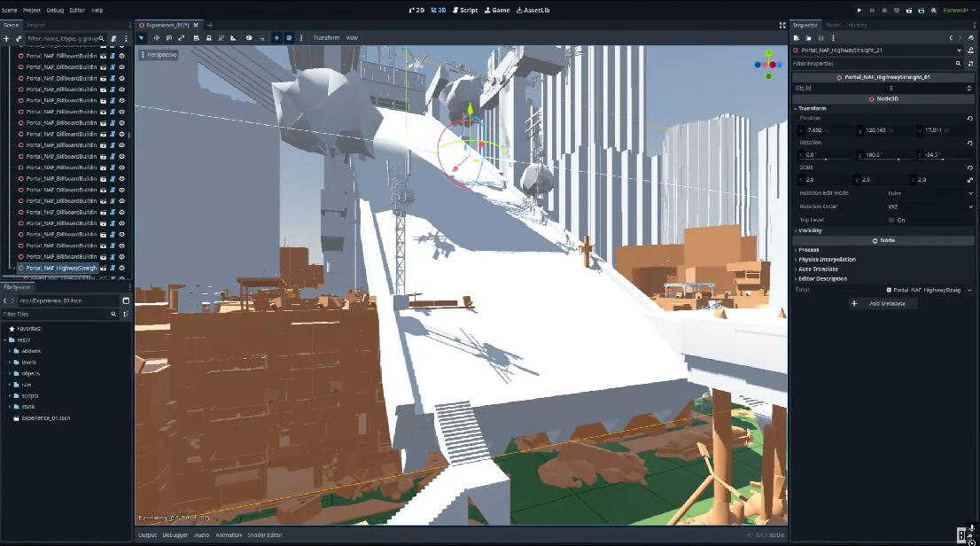The width and height of the screenshot is (980, 546).
Task: Open Inspector documentation icon beside node name
Action: (970, 50)
